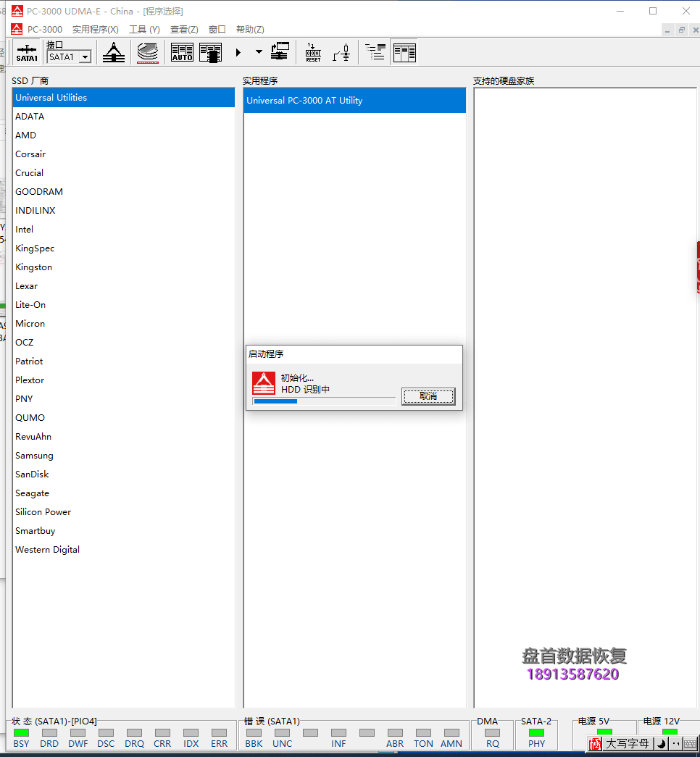Screen dimensions: 700x757
Task: Open the PC-3000 menu
Action: 44,30
